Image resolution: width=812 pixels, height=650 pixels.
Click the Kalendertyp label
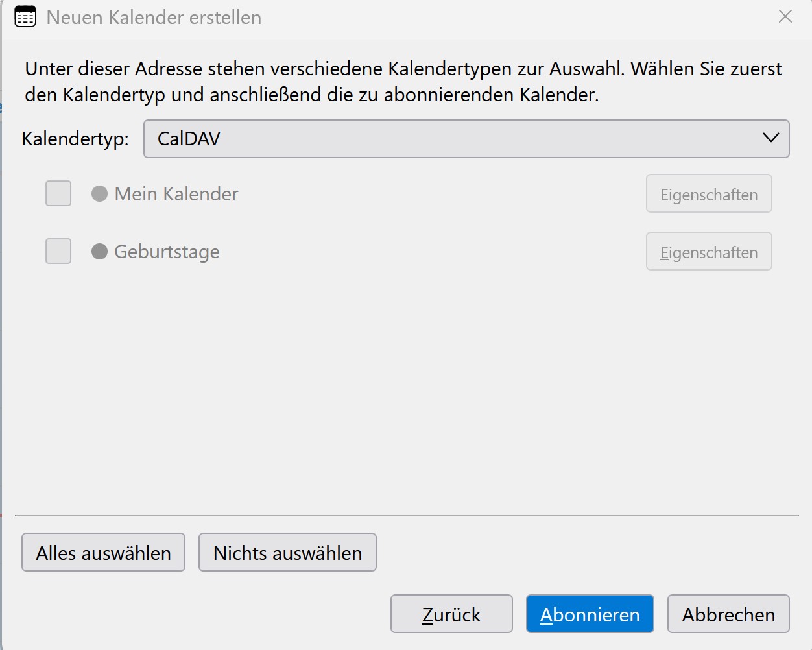coord(75,138)
